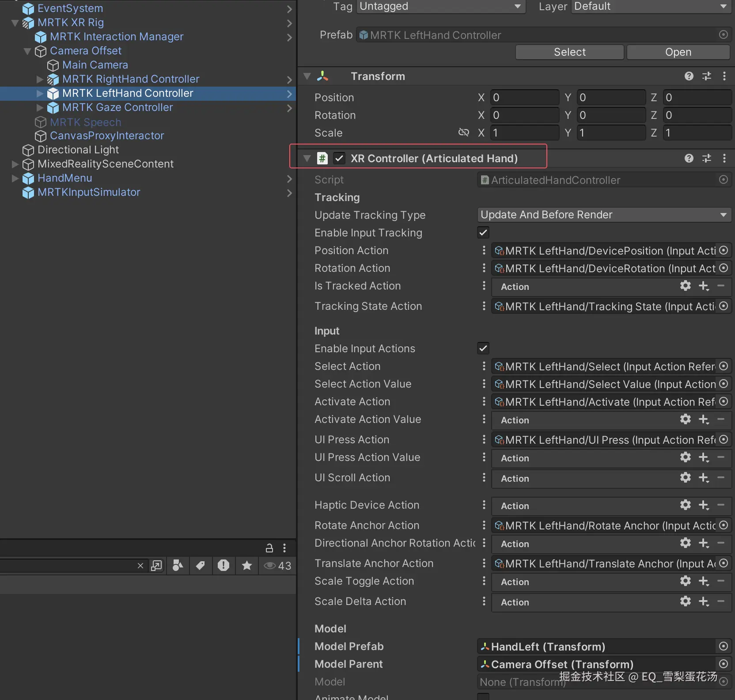Open the Tag dropdown
Screen dimensions: 735x700
(x=441, y=6)
